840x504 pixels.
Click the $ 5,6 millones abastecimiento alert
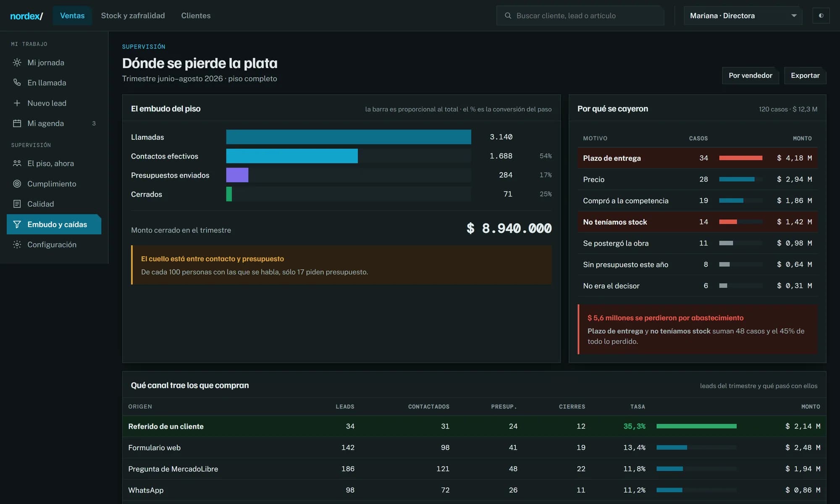(x=698, y=329)
